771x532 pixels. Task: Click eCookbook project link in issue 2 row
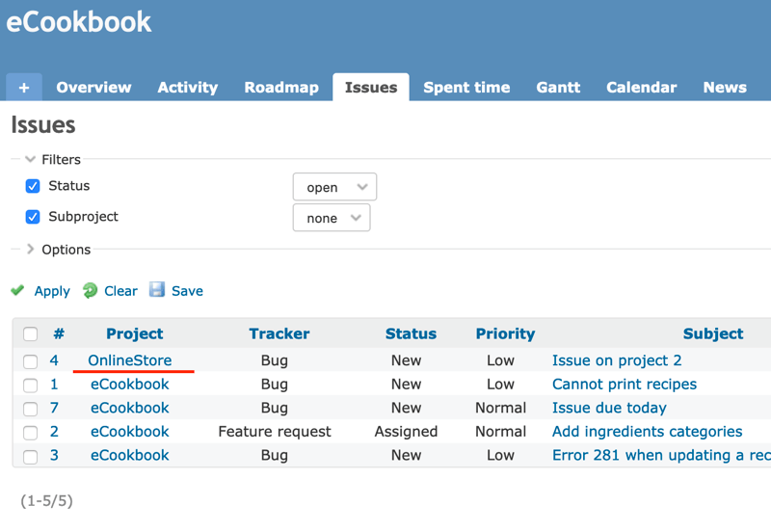pyautogui.click(x=130, y=431)
